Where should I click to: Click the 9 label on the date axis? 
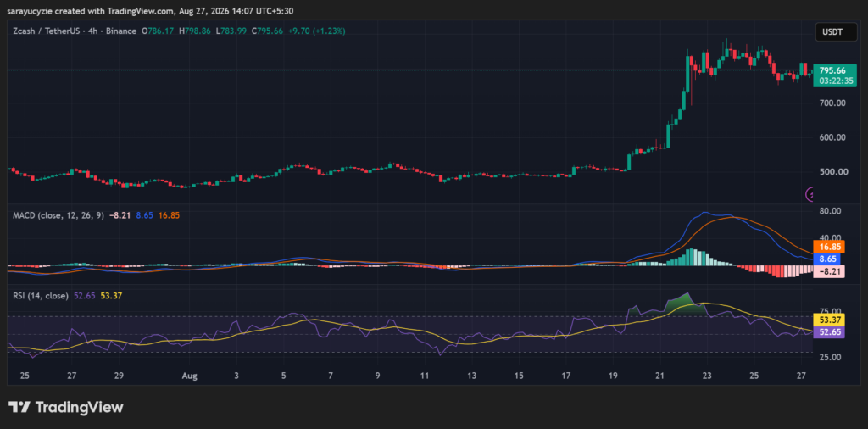pyautogui.click(x=377, y=376)
